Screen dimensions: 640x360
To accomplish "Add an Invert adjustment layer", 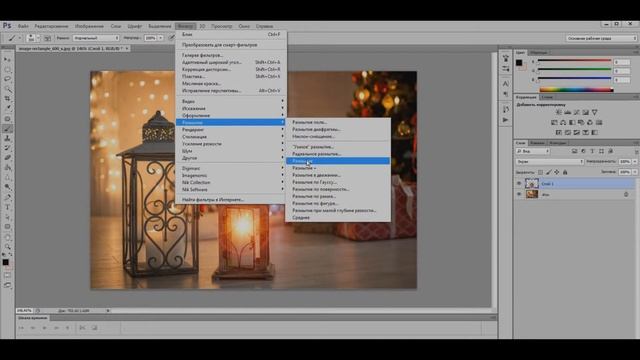I will point(558,133).
